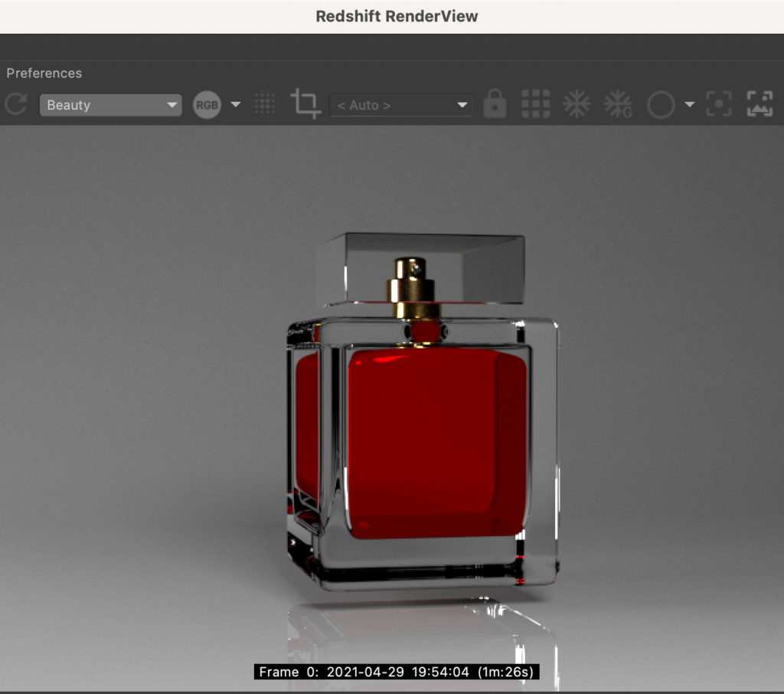The height and width of the screenshot is (694, 784).
Task: Click the refresh render icon
Action: tap(16, 104)
